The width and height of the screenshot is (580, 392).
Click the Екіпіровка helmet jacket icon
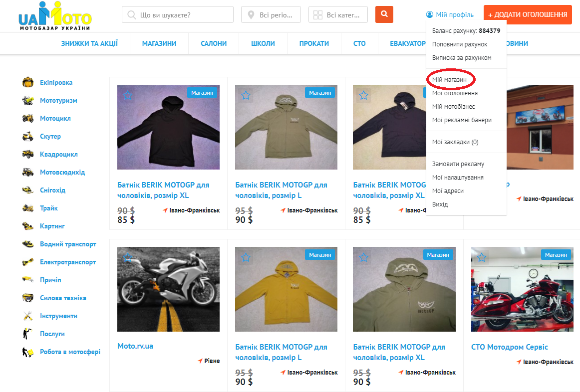(x=28, y=82)
